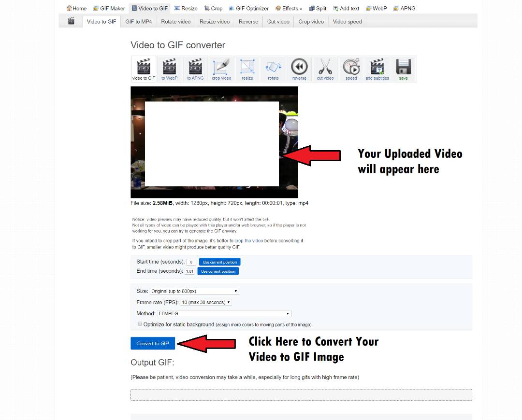Open the cut video scissors icon
Screen dimensions: 522x420
[325, 69]
